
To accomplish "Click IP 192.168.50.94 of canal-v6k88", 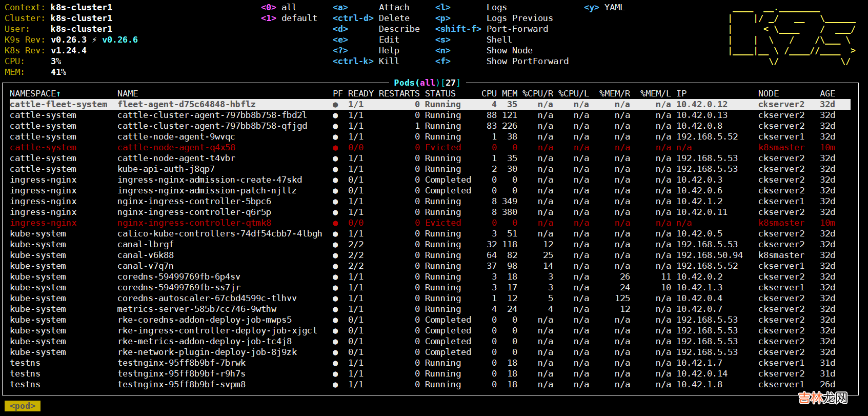I will [710, 255].
